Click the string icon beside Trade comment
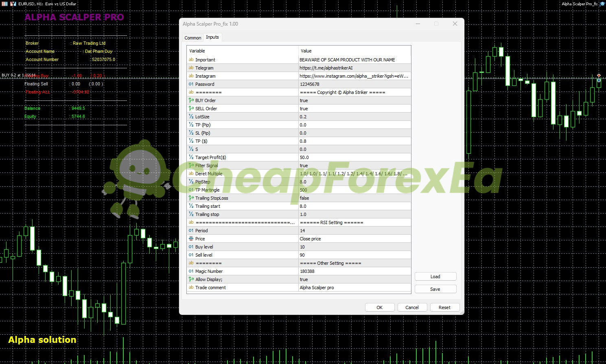Screen dimensions: 606x364 [191, 288]
